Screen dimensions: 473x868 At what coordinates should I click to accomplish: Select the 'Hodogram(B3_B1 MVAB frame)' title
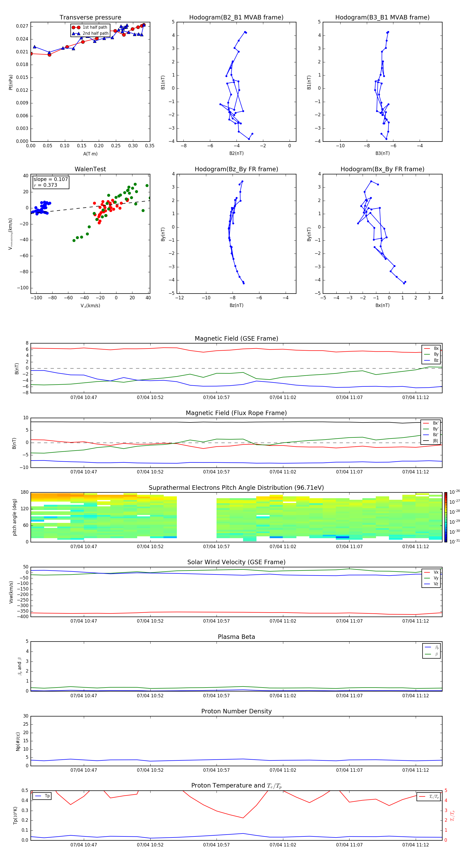[x=382, y=18]
